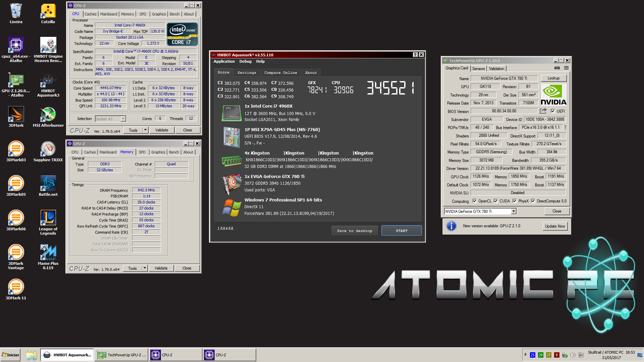Screen dimensions: 644x362
Task: Click Save to desktop in Aquamark
Action: point(355,231)
